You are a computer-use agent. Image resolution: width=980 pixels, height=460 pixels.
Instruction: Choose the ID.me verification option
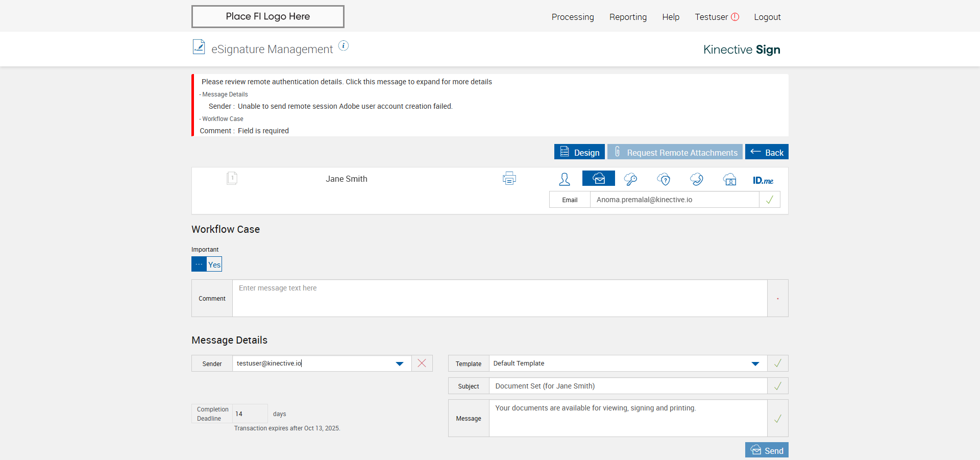[763, 180]
